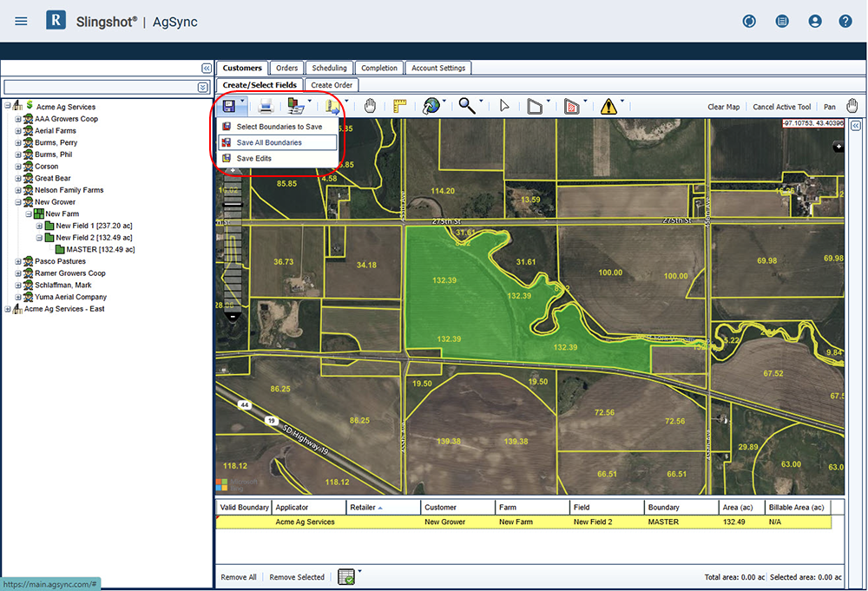Expand the New Field 1 node

[x=39, y=226]
